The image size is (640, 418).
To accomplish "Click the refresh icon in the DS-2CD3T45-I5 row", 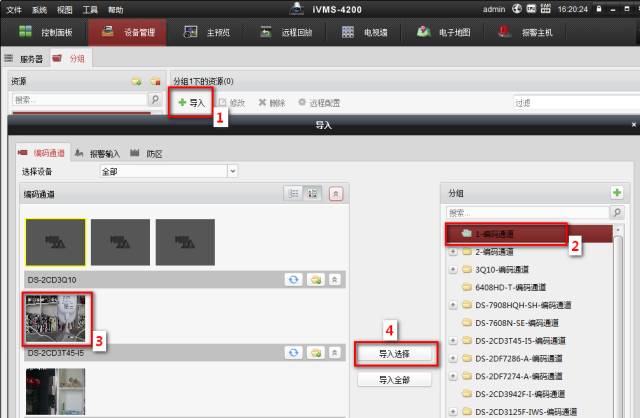I will pyautogui.click(x=294, y=353).
